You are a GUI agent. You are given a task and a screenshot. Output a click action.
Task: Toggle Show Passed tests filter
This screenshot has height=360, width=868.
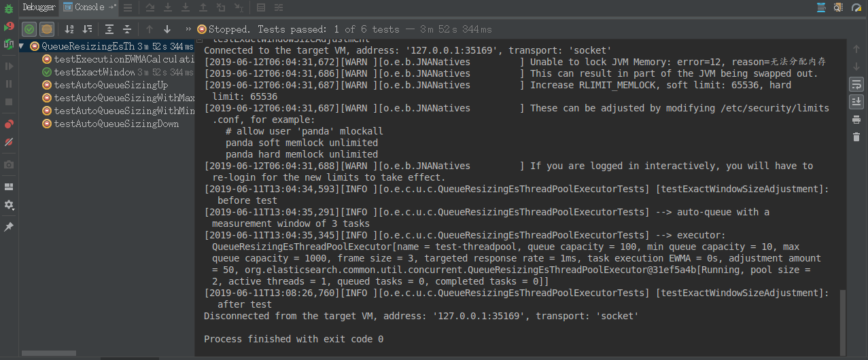[29, 29]
